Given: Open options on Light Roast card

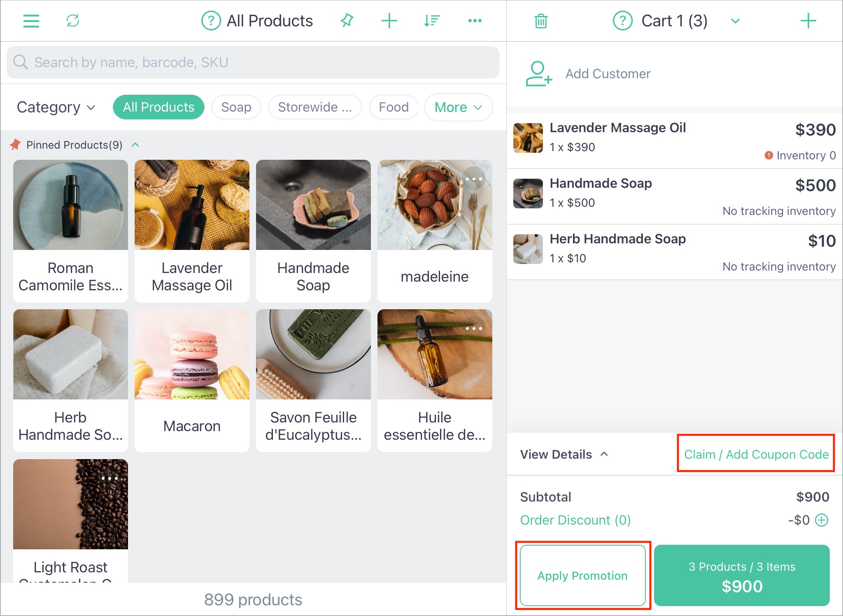Looking at the screenshot, I should pos(109,478).
